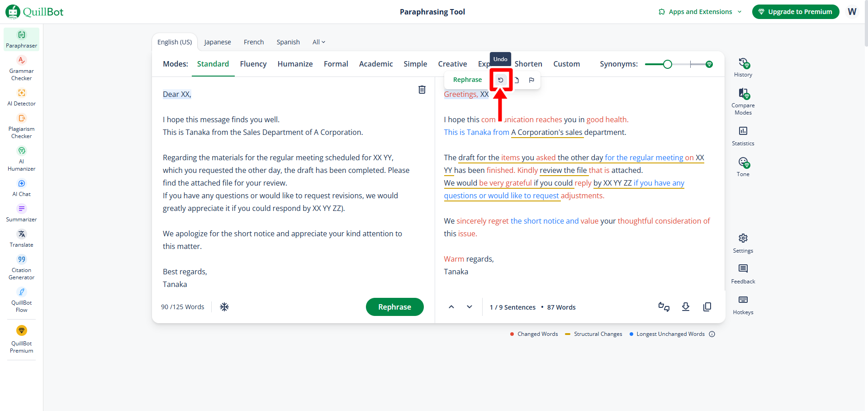Select Humanize mode
The width and height of the screenshot is (868, 411).
(x=295, y=64)
